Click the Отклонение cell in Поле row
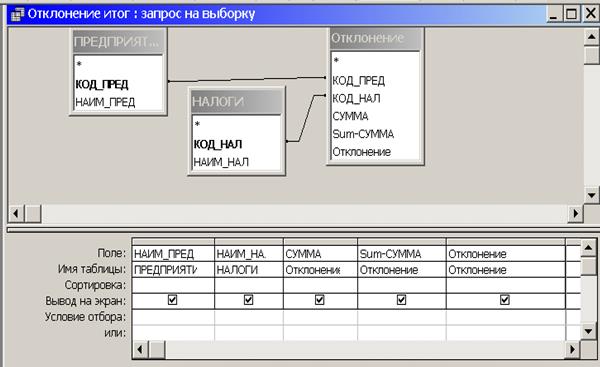Screen dimensions: 600x367 point(506,254)
